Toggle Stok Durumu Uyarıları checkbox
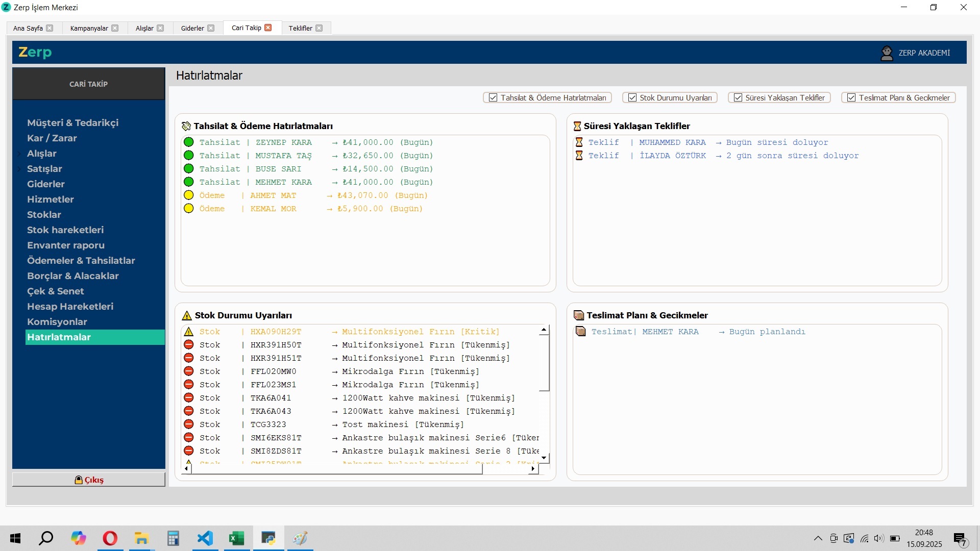The width and height of the screenshot is (980, 551). coord(632,98)
